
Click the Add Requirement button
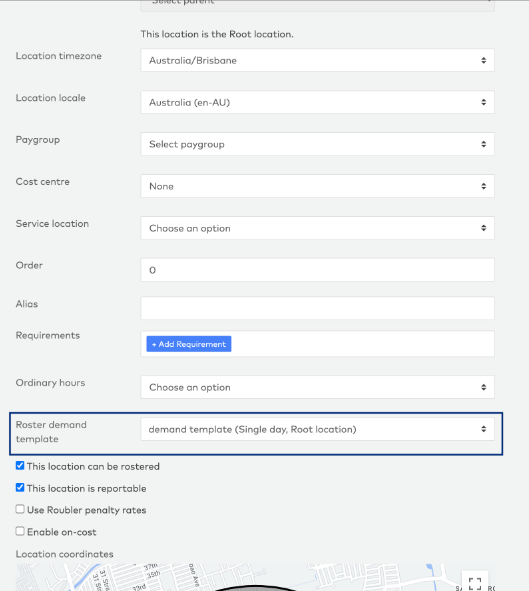pyautogui.click(x=189, y=344)
